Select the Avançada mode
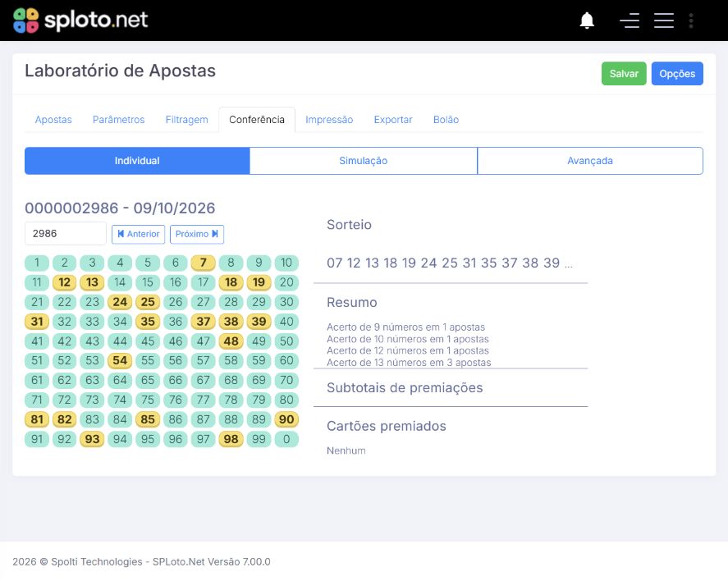The image size is (728, 581). pyautogui.click(x=589, y=161)
